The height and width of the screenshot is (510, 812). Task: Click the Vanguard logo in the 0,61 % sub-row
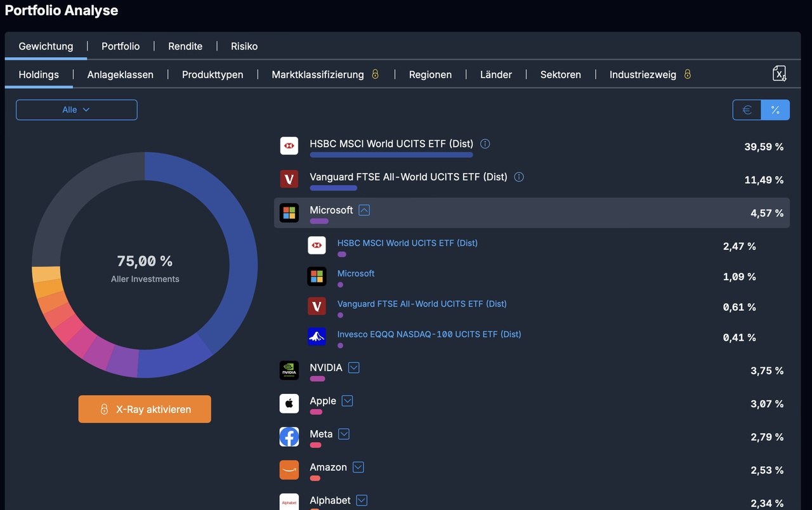click(x=317, y=306)
